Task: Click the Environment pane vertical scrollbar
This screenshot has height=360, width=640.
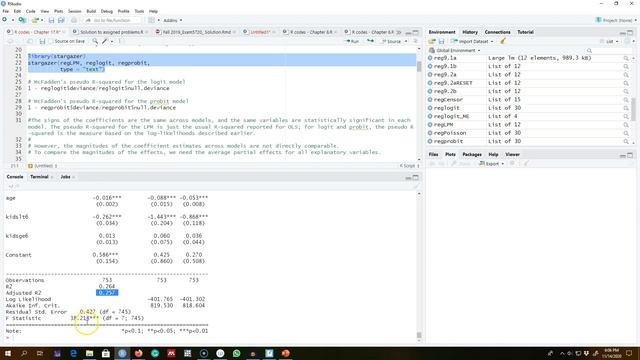Action: [633, 100]
